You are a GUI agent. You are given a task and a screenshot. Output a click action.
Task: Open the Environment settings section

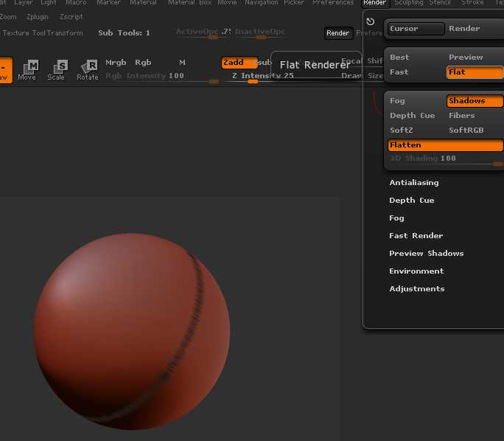point(416,271)
